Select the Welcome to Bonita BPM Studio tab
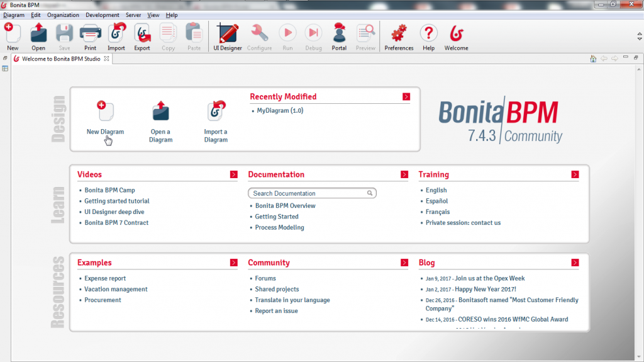 pyautogui.click(x=61, y=59)
